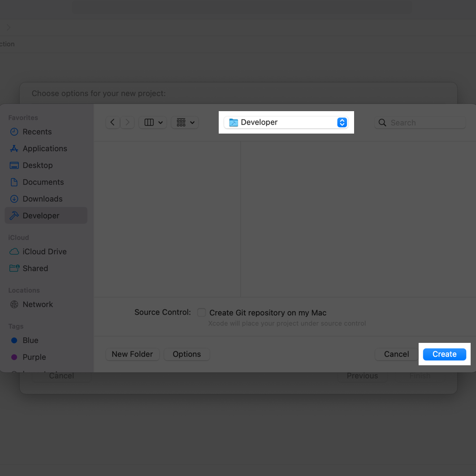Select Recents in the sidebar
Viewport: 476px width, 476px height.
(37, 132)
